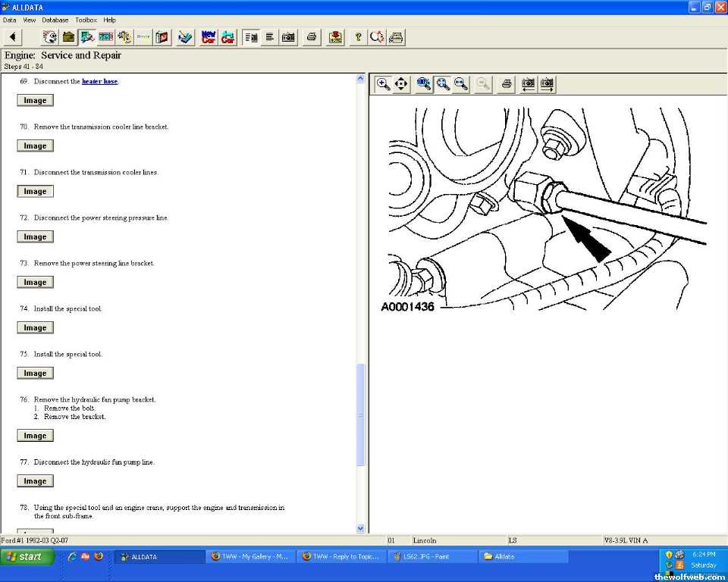Click Image button under step 76
The width and height of the screenshot is (728, 582).
35,436
